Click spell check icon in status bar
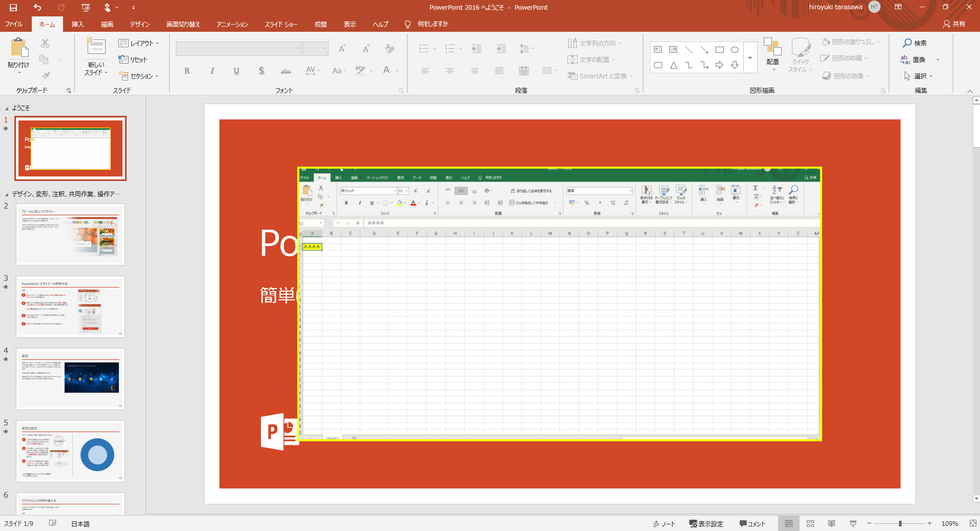Viewport: 980px width, 531px height. tap(52, 523)
